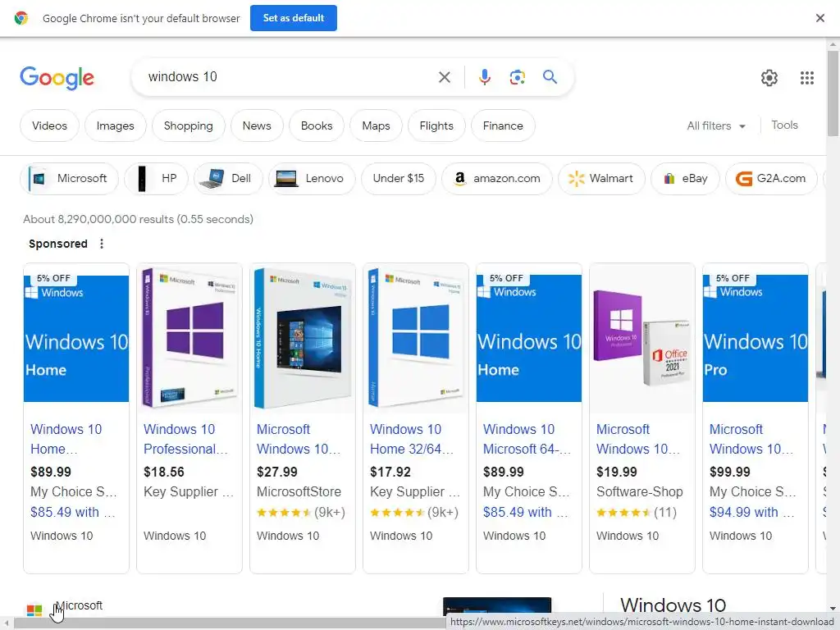Open the Google apps grid icon
The height and width of the screenshot is (630, 840).
tap(807, 78)
